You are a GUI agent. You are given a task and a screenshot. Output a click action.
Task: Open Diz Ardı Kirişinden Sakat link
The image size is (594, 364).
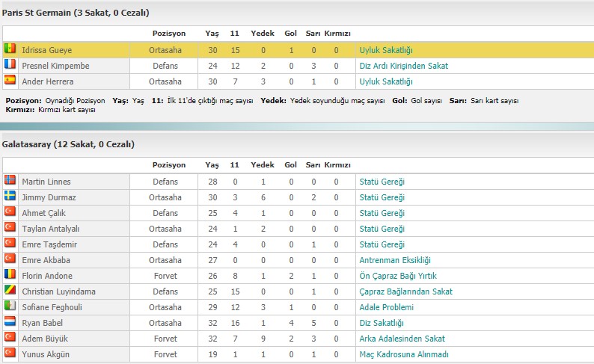point(403,66)
